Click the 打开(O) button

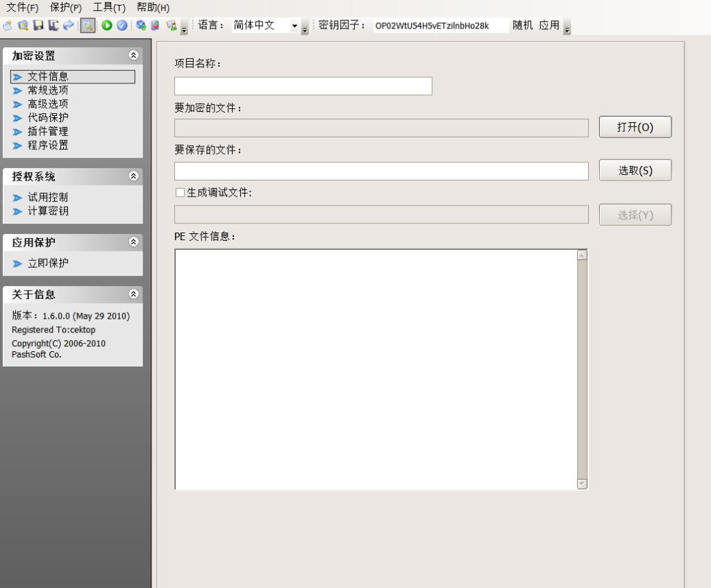coord(635,128)
